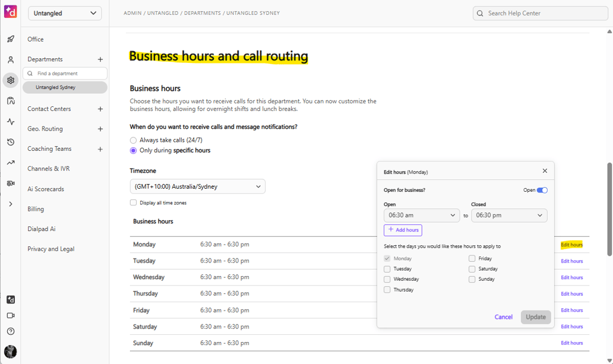The width and height of the screenshot is (613, 364).
Task: Click the activity pulse icon in the rail
Action: click(10, 121)
